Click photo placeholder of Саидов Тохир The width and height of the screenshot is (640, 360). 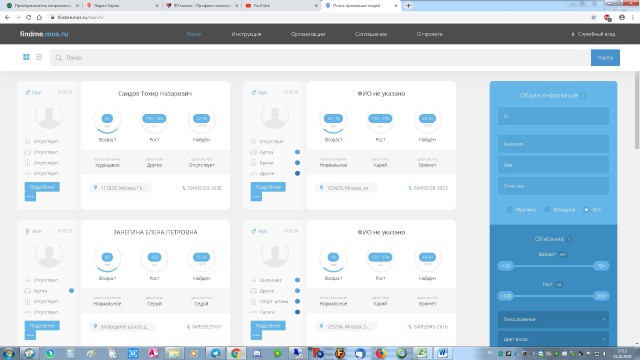pyautogui.click(x=49, y=116)
